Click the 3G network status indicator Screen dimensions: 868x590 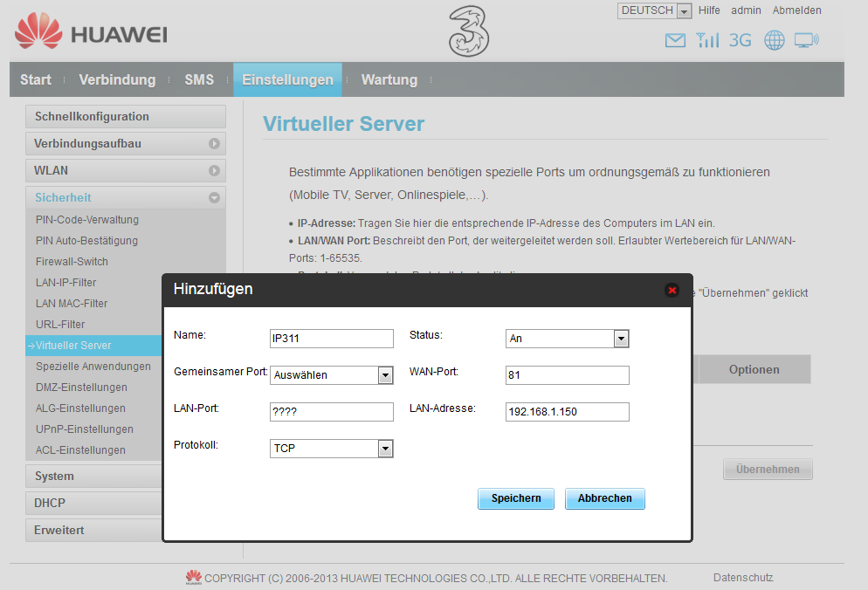(740, 40)
